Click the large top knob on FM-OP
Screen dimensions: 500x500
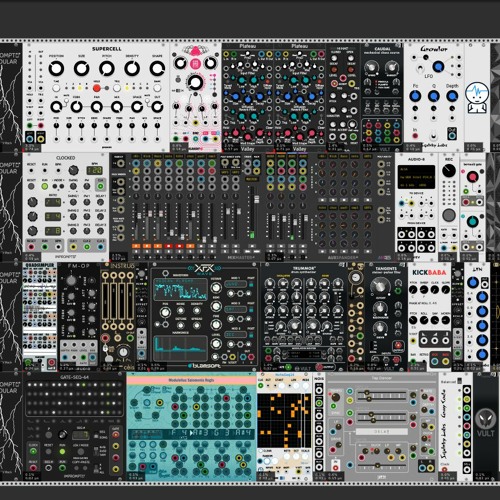(x=71, y=280)
